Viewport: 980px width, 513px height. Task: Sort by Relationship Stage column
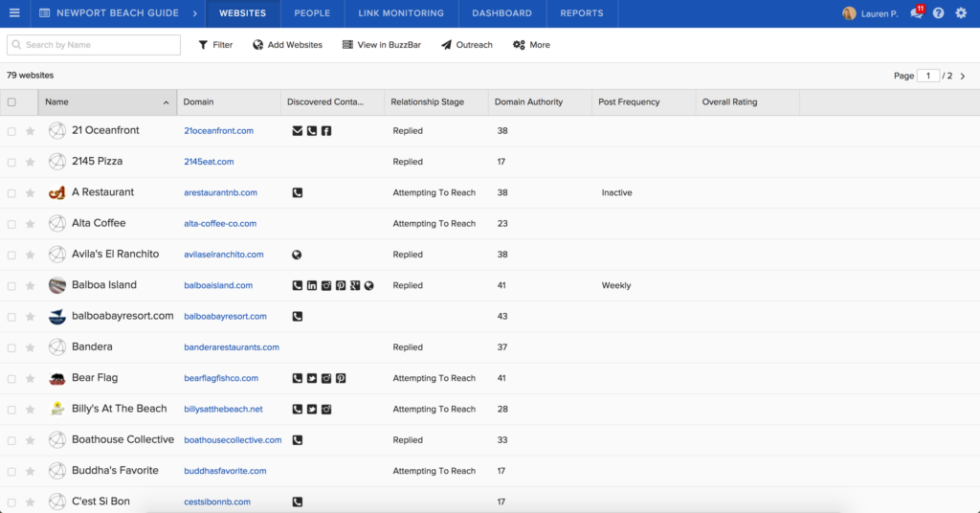point(436,101)
